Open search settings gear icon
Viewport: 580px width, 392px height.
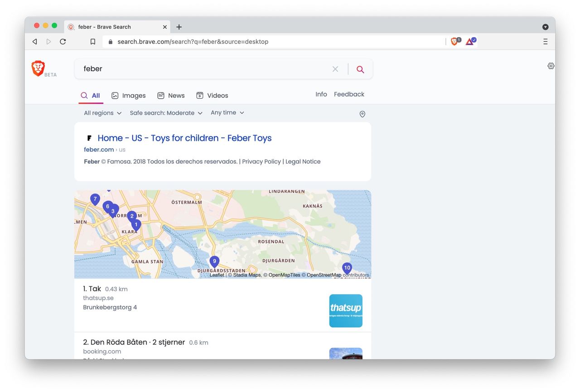coord(551,66)
